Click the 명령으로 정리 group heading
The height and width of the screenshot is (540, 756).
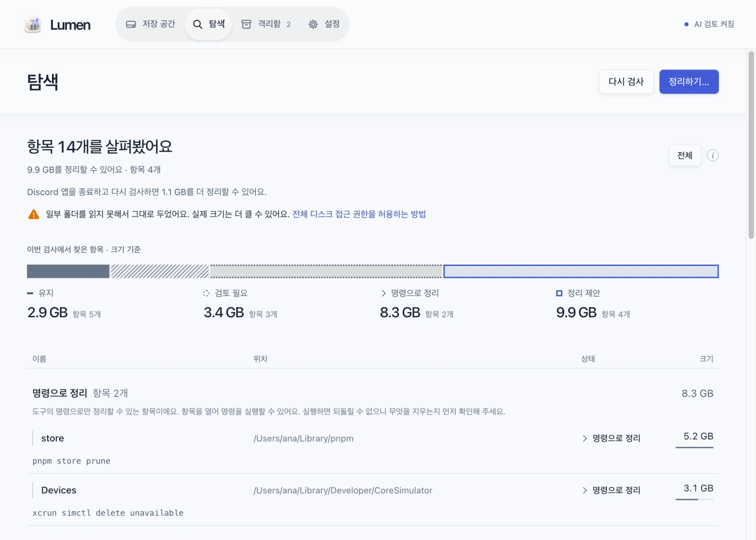60,393
